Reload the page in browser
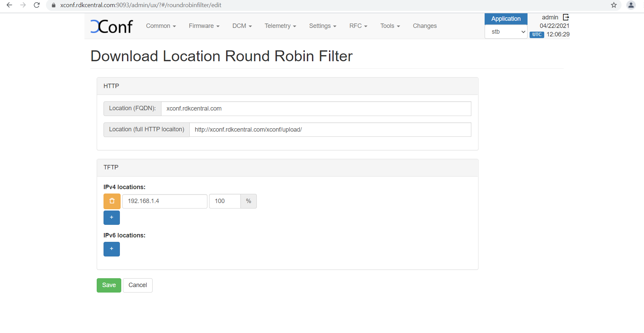 (37, 5)
